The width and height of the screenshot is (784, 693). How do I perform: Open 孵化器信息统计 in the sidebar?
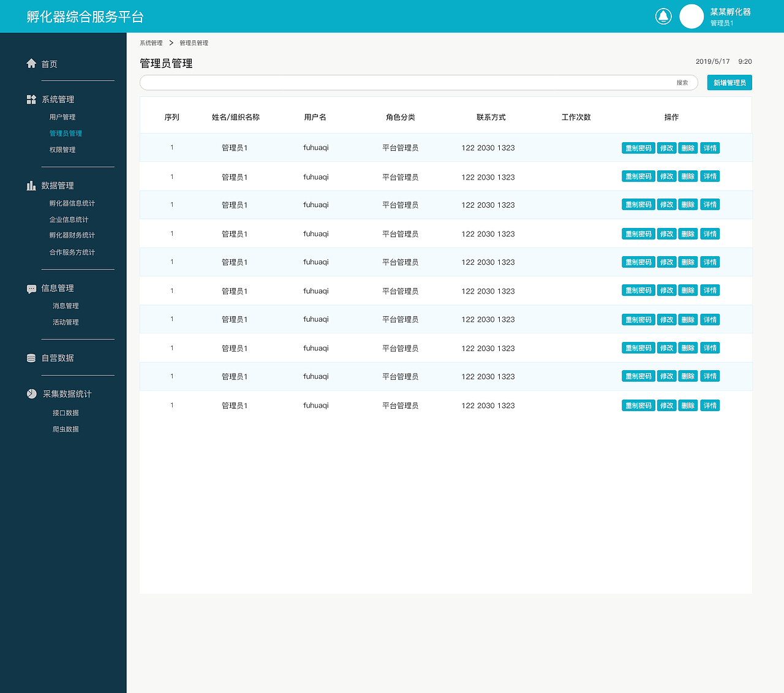point(72,203)
